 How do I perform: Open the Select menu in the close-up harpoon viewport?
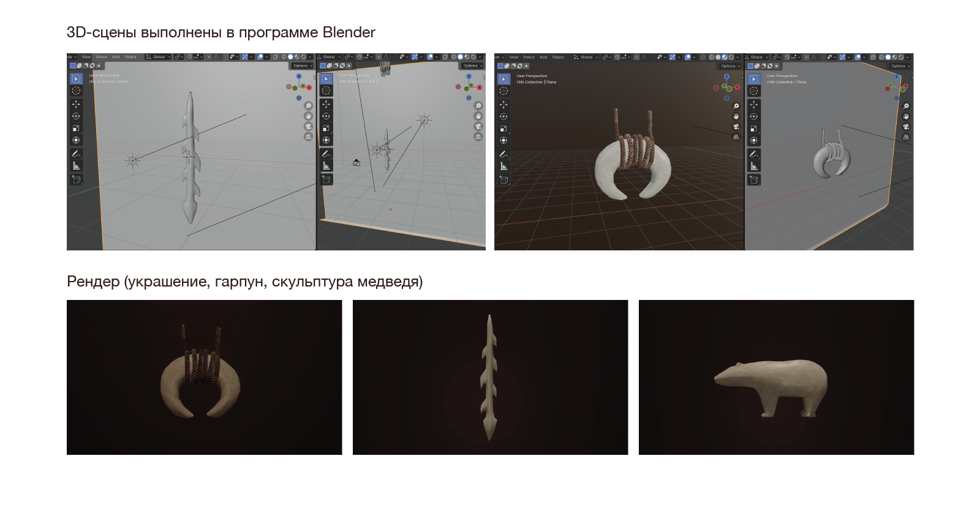[x=101, y=57]
